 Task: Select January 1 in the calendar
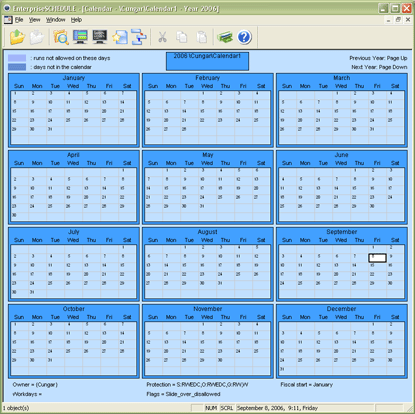coord(20,94)
